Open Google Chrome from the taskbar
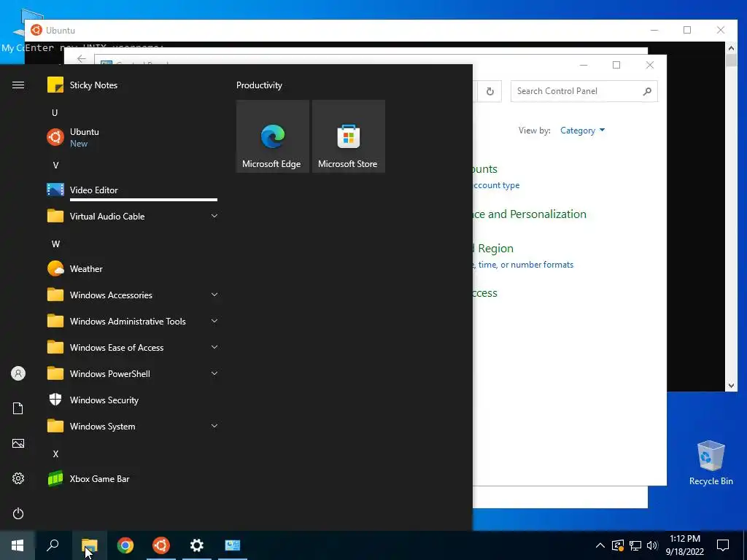The height and width of the screenshot is (560, 747). (x=125, y=545)
